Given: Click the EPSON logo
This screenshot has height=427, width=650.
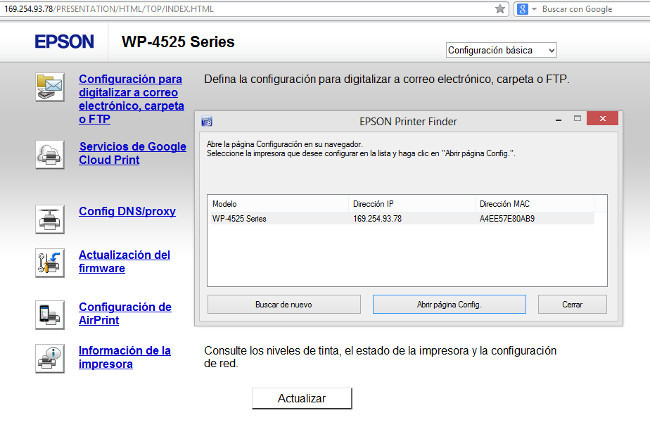Looking at the screenshot, I should point(64,42).
